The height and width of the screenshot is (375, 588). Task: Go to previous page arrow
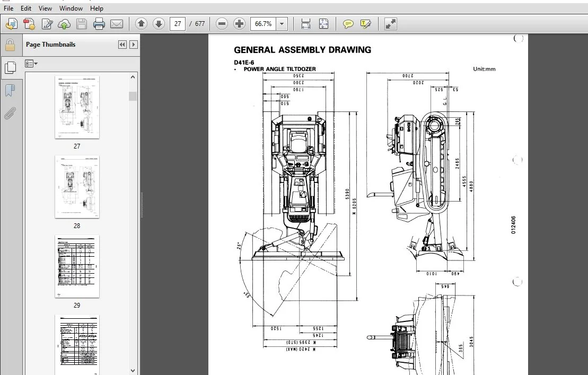coord(141,24)
